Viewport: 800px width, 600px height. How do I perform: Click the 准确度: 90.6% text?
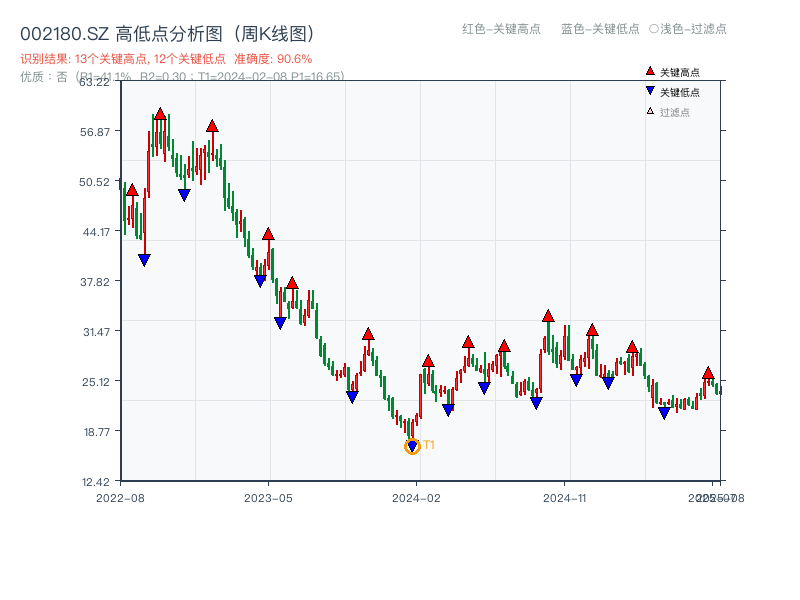pyautogui.click(x=273, y=59)
